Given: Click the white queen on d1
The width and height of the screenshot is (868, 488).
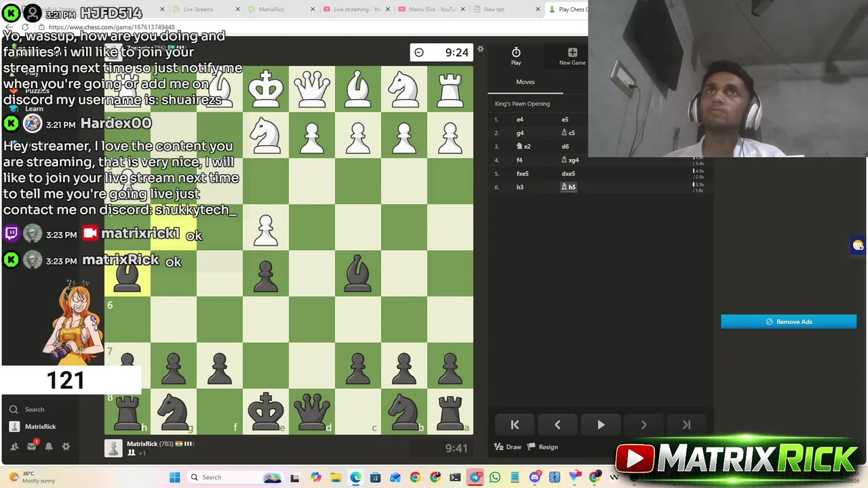Looking at the screenshot, I should click(312, 89).
